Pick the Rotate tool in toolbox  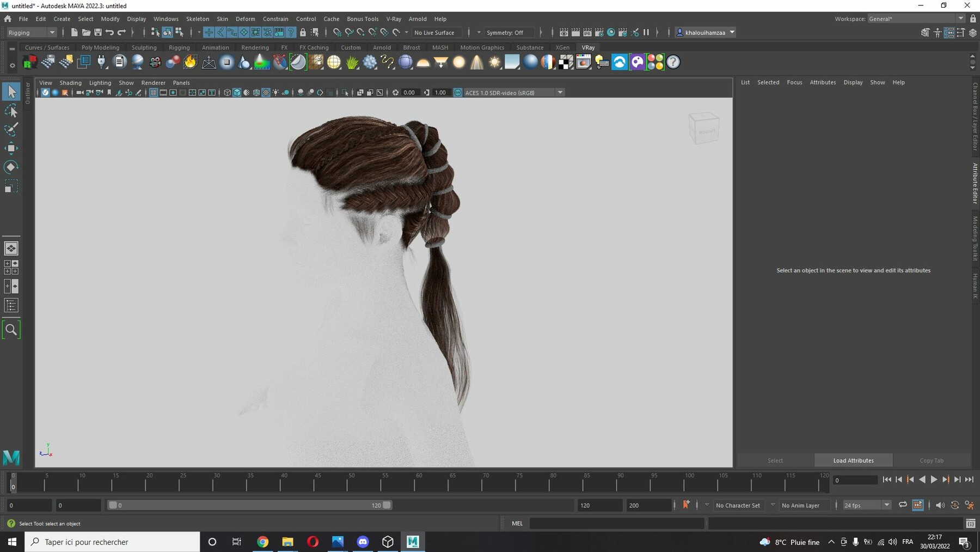click(x=11, y=167)
